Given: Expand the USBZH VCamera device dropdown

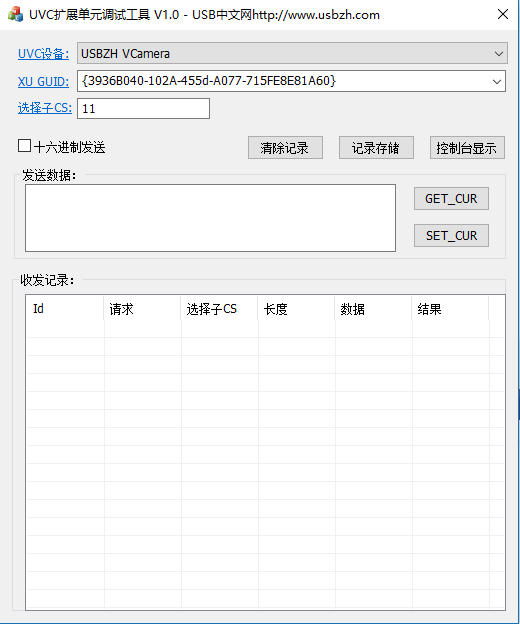Looking at the screenshot, I should pos(499,53).
